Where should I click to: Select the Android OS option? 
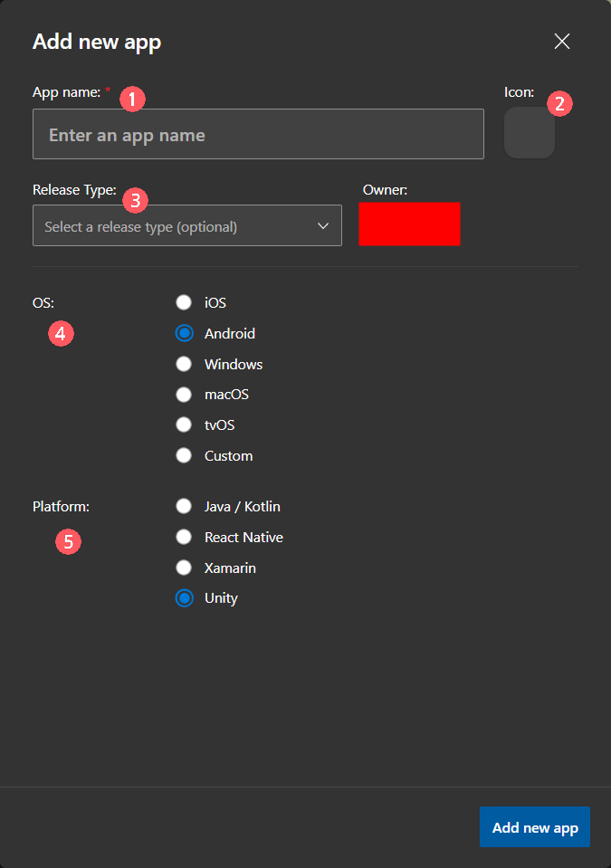click(x=184, y=333)
